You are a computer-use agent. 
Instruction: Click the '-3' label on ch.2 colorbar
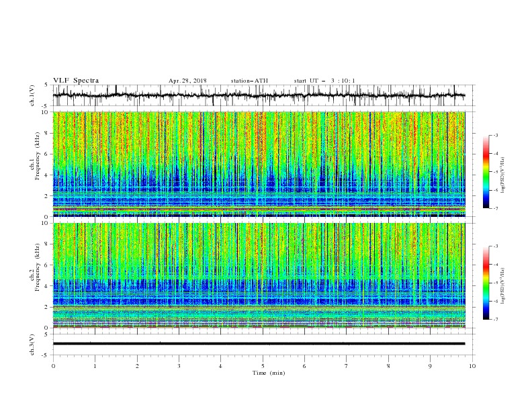[495, 246]
